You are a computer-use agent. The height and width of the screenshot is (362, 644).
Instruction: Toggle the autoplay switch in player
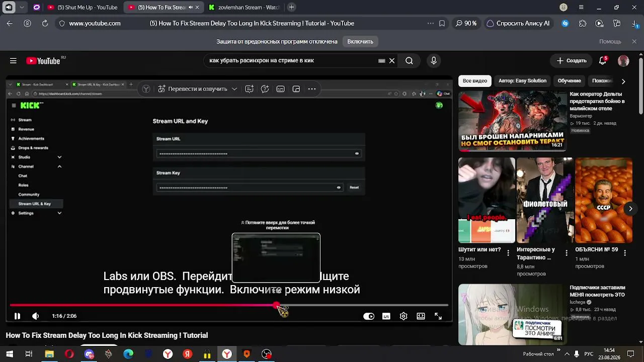coord(369,316)
